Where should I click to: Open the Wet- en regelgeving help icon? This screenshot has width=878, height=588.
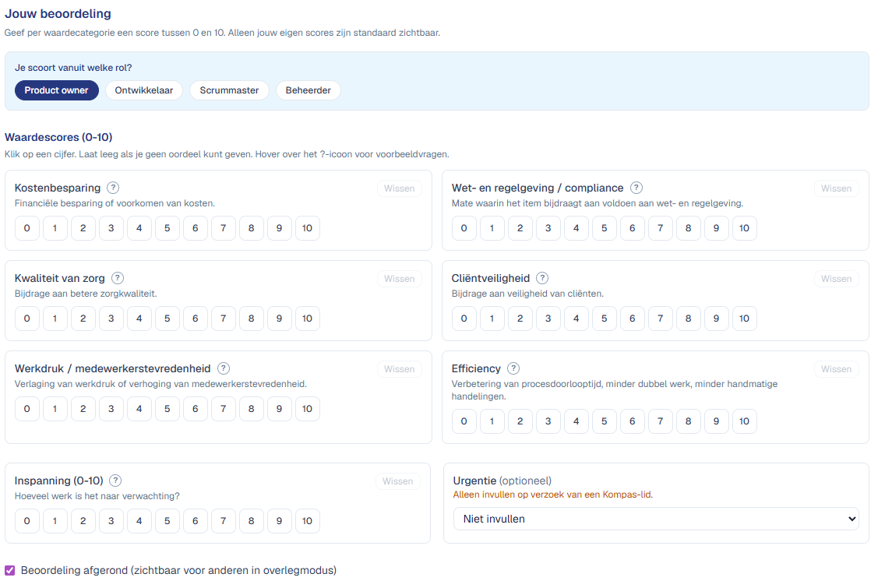[636, 188]
